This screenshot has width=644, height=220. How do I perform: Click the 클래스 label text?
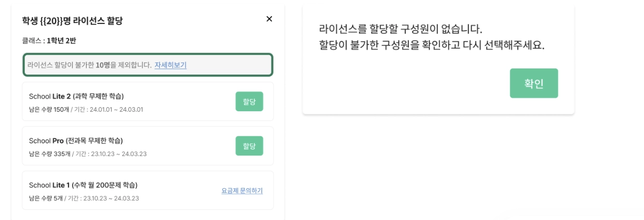[31, 41]
